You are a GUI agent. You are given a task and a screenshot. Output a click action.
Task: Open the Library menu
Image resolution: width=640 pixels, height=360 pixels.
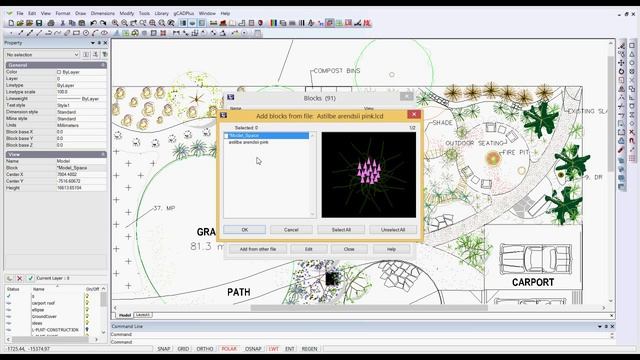tap(162, 13)
